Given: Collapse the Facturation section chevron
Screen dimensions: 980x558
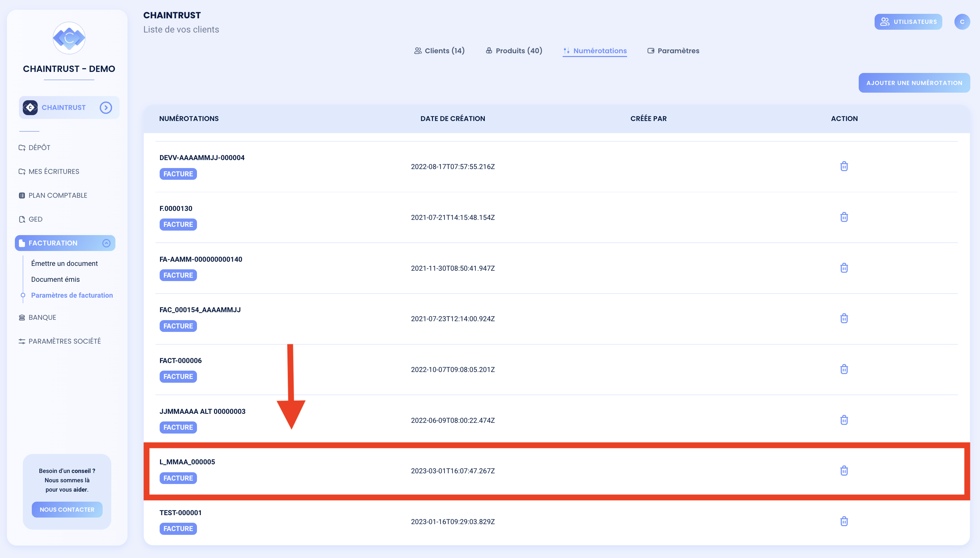Looking at the screenshot, I should pos(106,243).
